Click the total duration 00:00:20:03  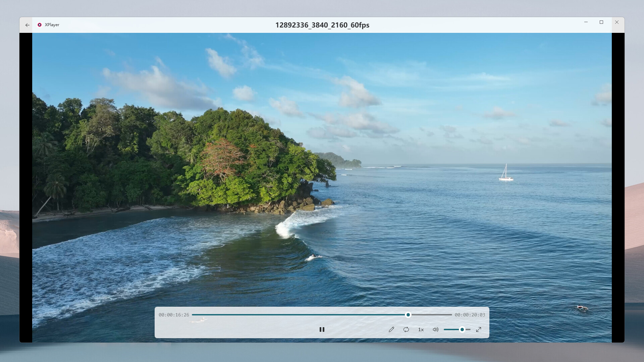[x=470, y=315]
